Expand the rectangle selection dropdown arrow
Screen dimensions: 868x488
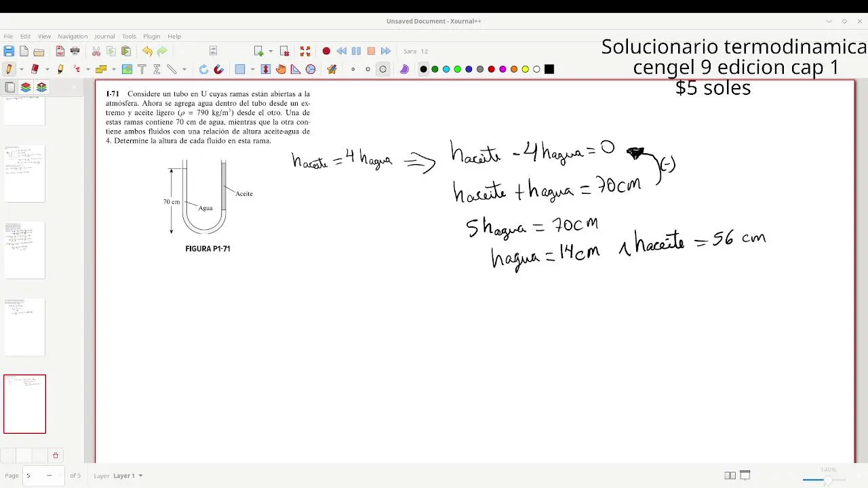pos(252,69)
